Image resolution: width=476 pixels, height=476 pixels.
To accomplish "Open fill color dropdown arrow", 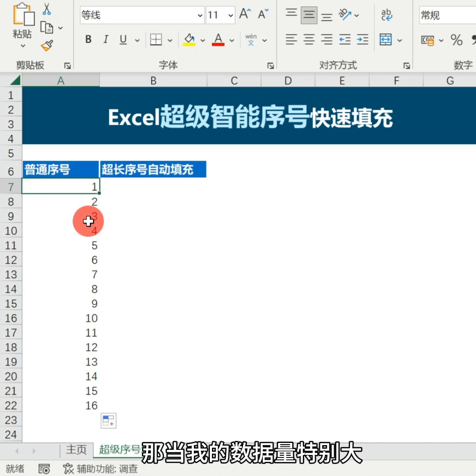I will [x=202, y=40].
